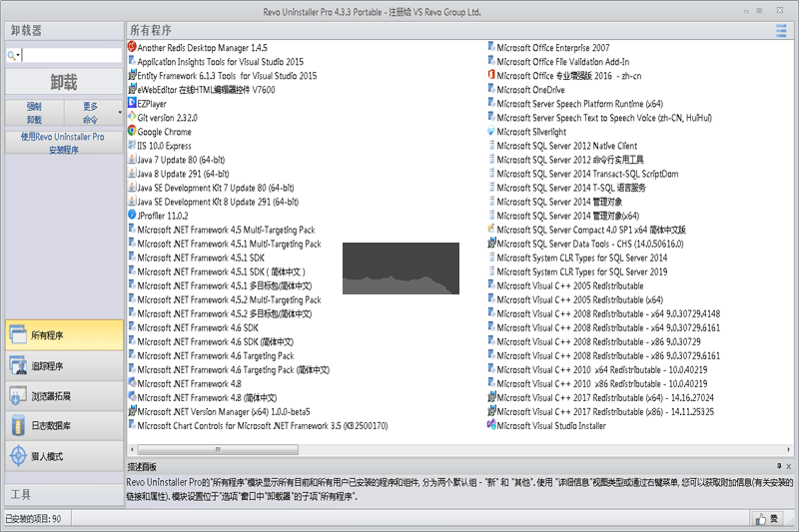Open the view options menu icon at top right
Viewport: 799px width, 532px height.
click(781, 31)
